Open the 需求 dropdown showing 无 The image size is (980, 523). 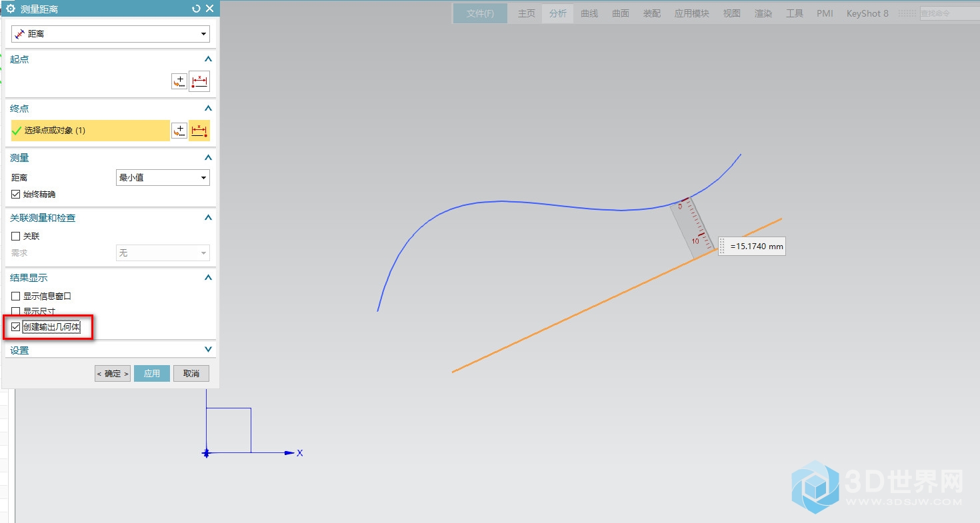click(163, 253)
